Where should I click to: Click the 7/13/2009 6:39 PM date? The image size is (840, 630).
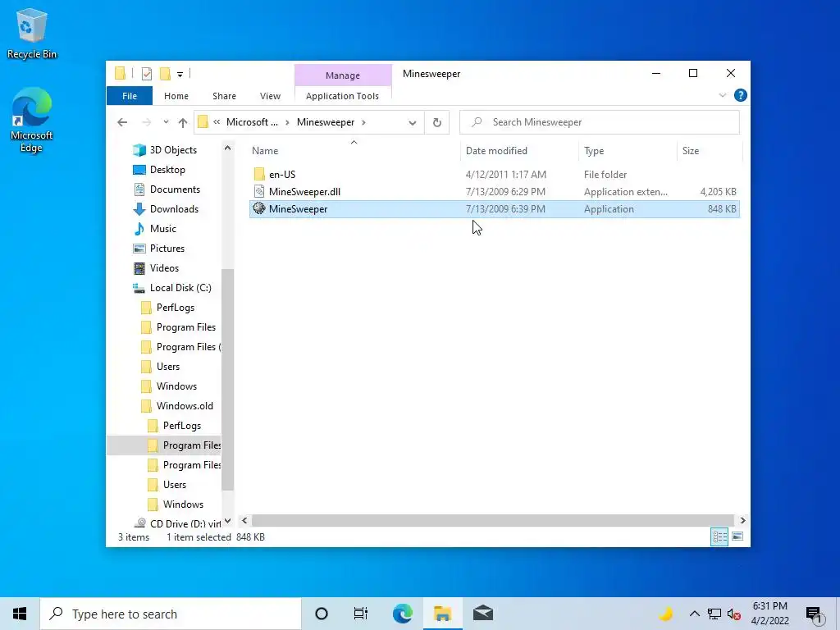[505, 209]
